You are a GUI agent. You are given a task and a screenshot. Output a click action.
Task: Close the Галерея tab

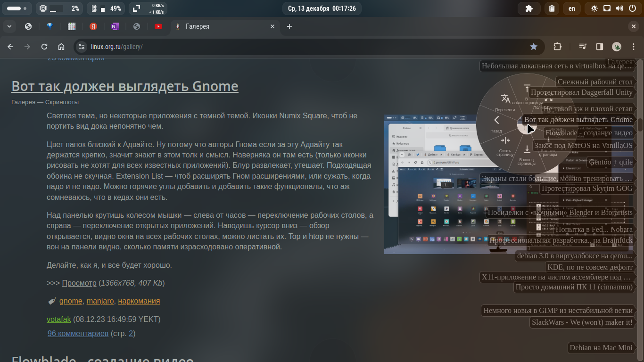pos(272,26)
